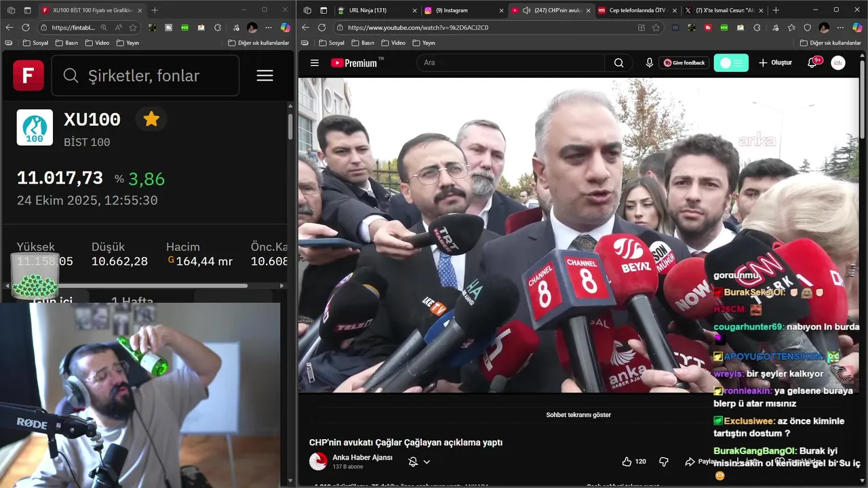Start YouTube voice search with microphone
Viewport: 868px width, 488px height.
tap(649, 62)
